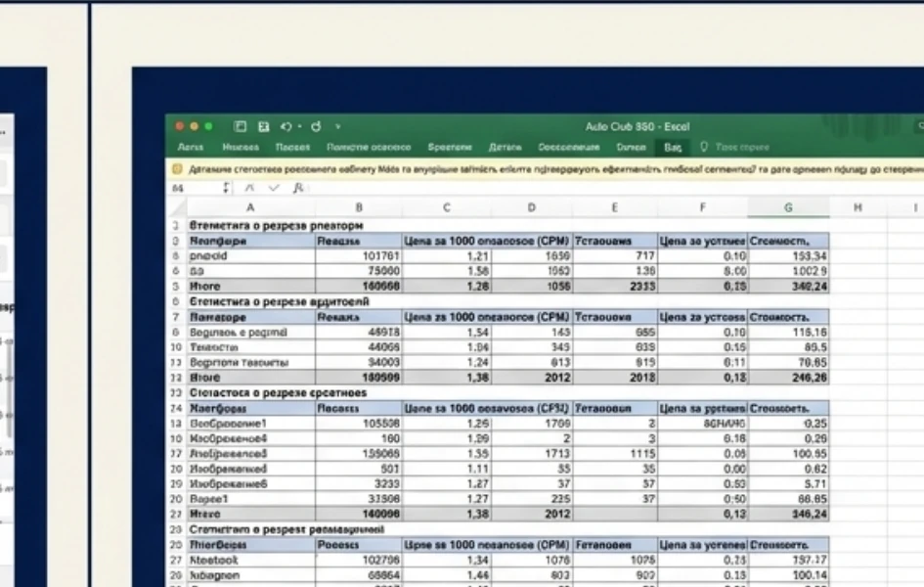924x587 pixels.
Task: Click the warning icon in the yellow message bar
Action: [x=177, y=169]
